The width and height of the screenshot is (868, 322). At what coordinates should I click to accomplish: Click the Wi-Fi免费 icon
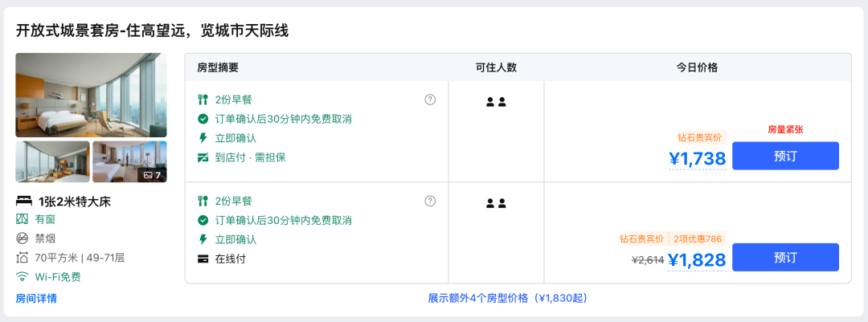[x=22, y=277]
